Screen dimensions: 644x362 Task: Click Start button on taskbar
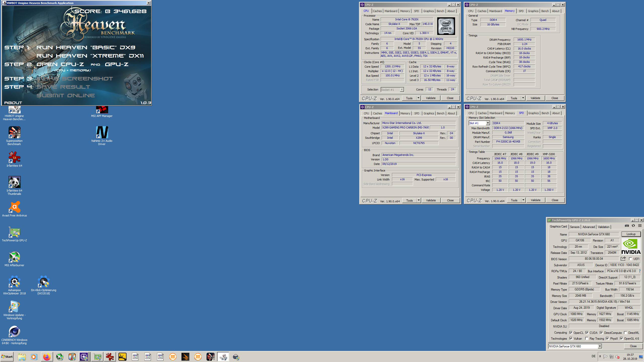point(7,357)
